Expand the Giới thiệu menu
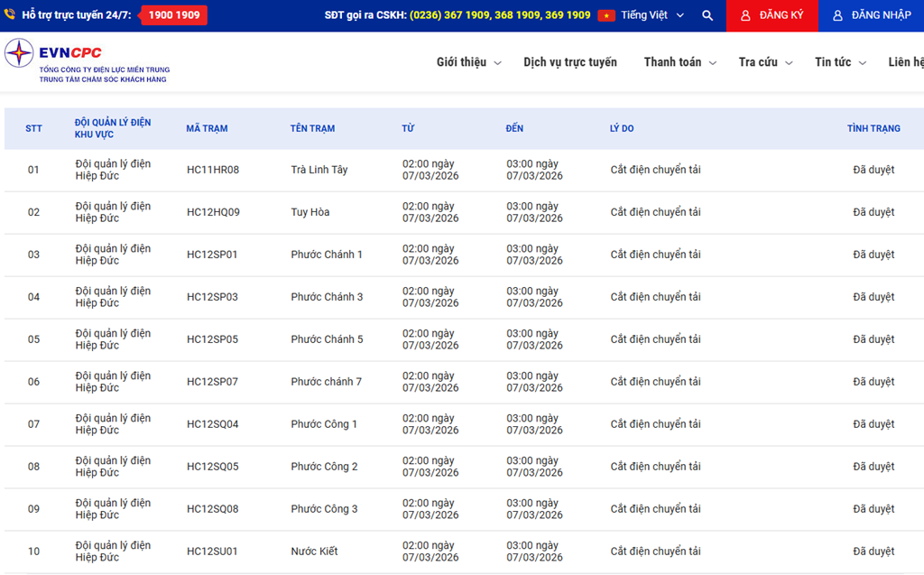Screen dimensions: 924x575 468,62
